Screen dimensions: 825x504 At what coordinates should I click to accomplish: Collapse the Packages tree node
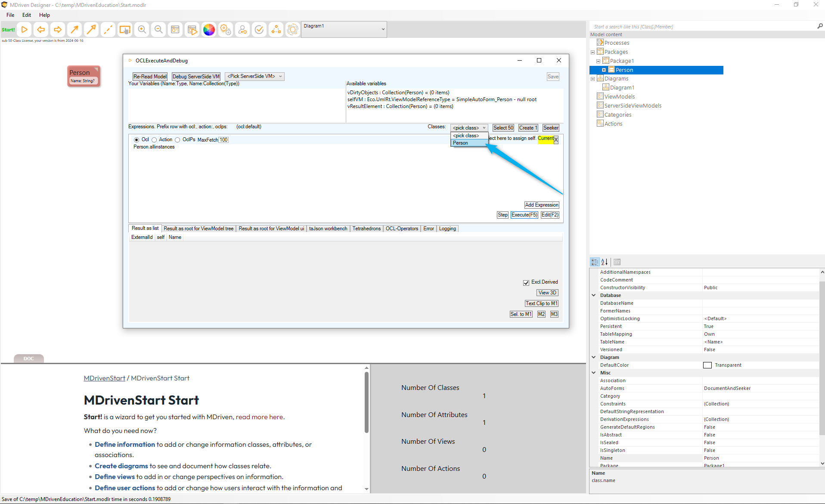592,52
